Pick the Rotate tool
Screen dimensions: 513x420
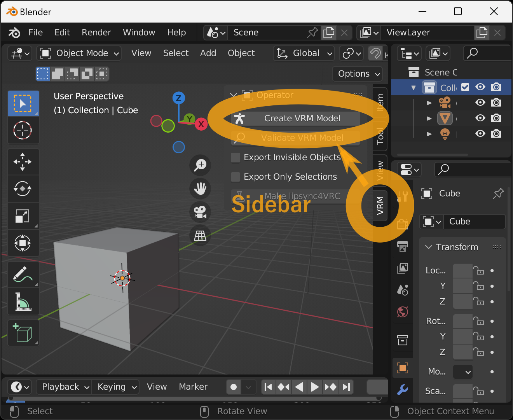click(x=23, y=189)
